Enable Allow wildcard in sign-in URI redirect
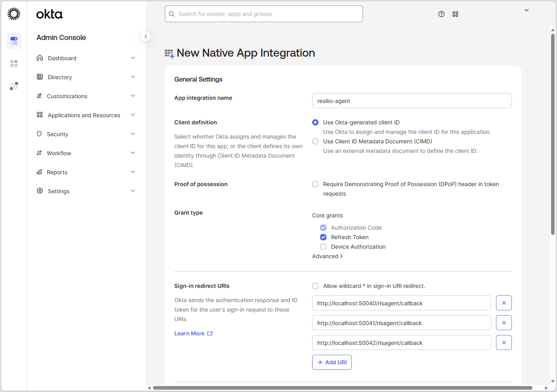 (315, 286)
